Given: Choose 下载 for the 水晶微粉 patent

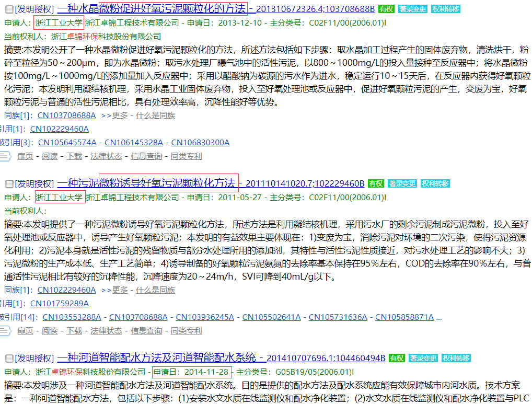Looking at the screenshot, I should [74, 156].
